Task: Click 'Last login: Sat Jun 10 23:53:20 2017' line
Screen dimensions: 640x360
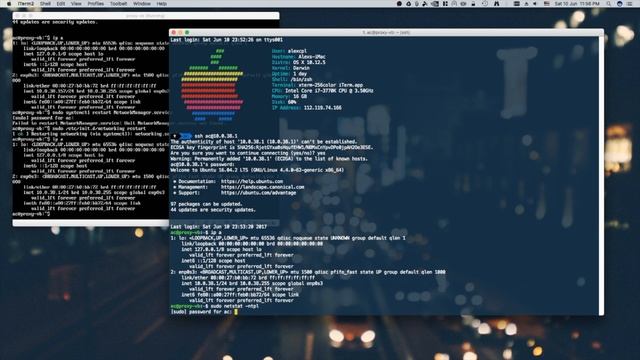Action: (218, 227)
